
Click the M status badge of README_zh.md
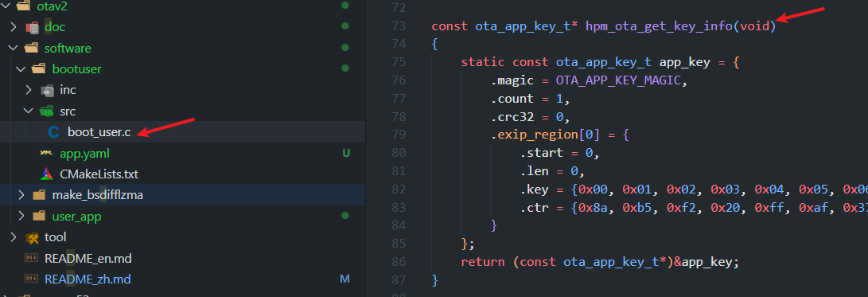coord(344,279)
